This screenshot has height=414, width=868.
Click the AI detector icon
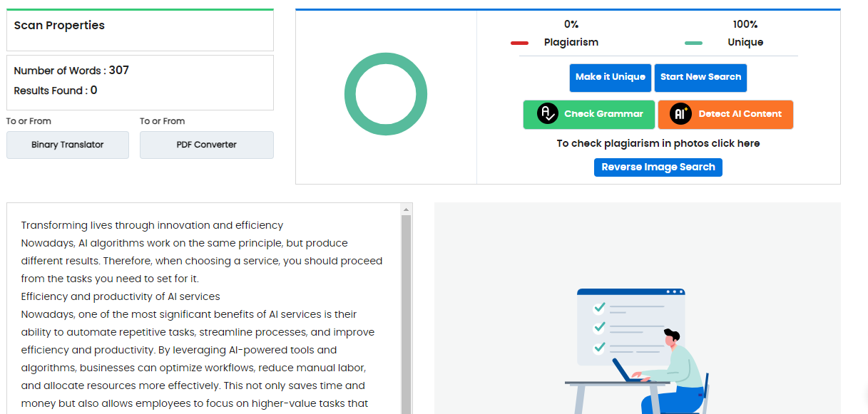tap(681, 114)
